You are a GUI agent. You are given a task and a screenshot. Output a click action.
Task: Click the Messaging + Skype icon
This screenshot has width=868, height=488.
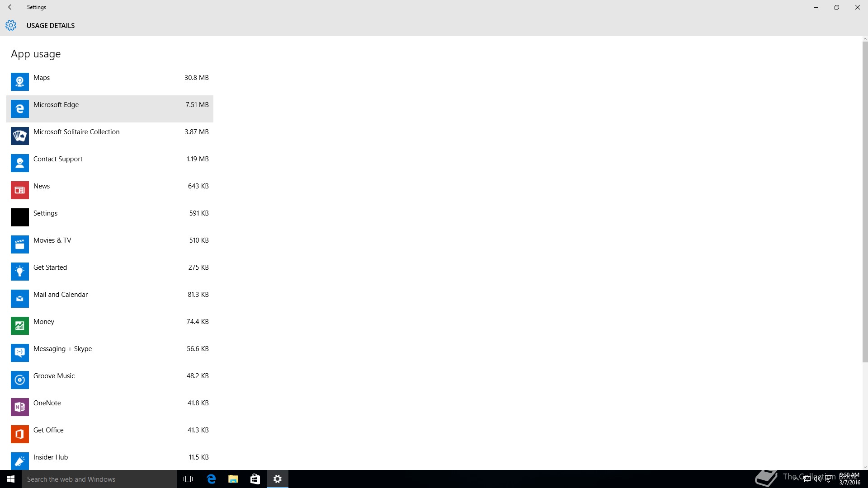click(20, 353)
